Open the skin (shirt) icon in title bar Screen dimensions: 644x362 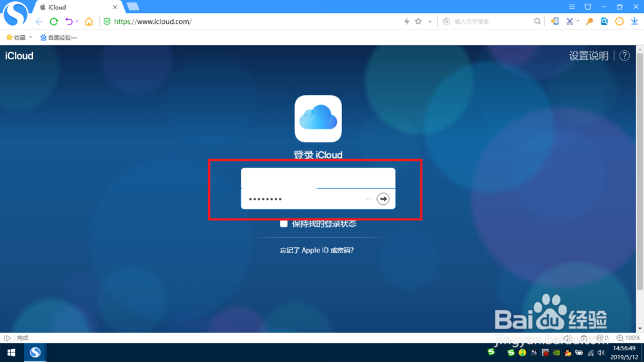[x=588, y=7]
